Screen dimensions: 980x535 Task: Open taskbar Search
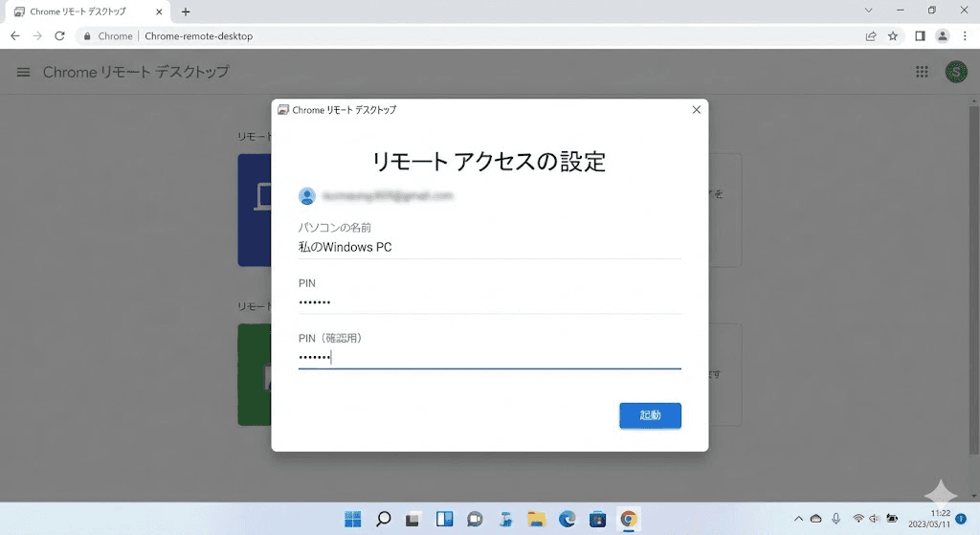pos(383,519)
